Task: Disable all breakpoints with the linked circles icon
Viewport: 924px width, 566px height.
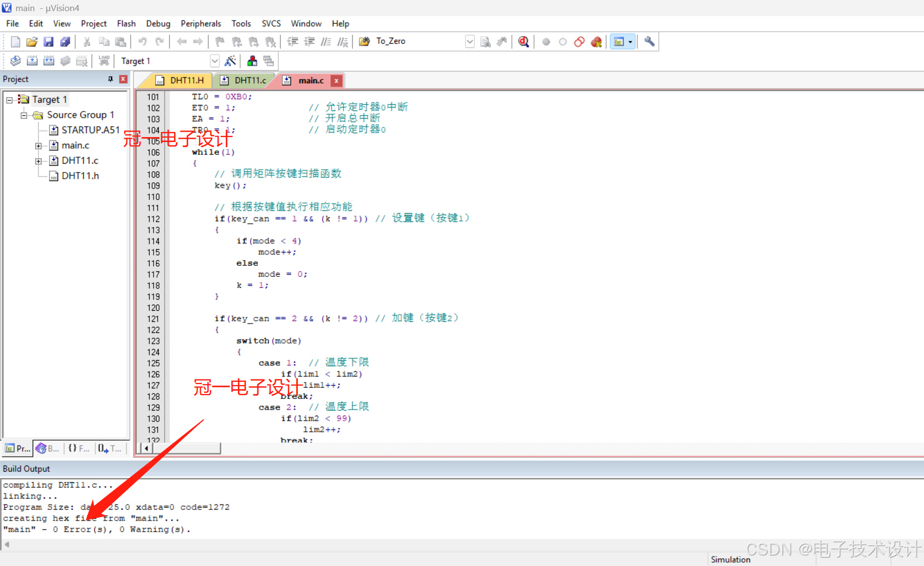Action: coord(579,42)
